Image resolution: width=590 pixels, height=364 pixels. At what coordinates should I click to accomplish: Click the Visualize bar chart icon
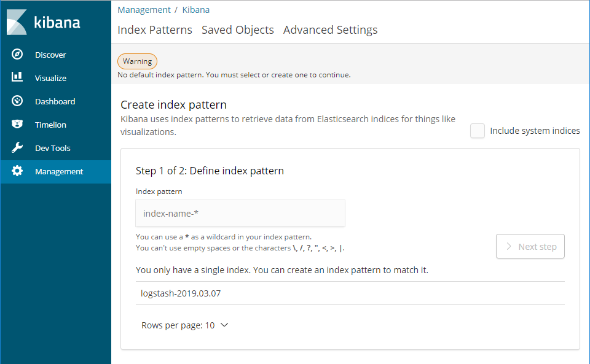17,77
